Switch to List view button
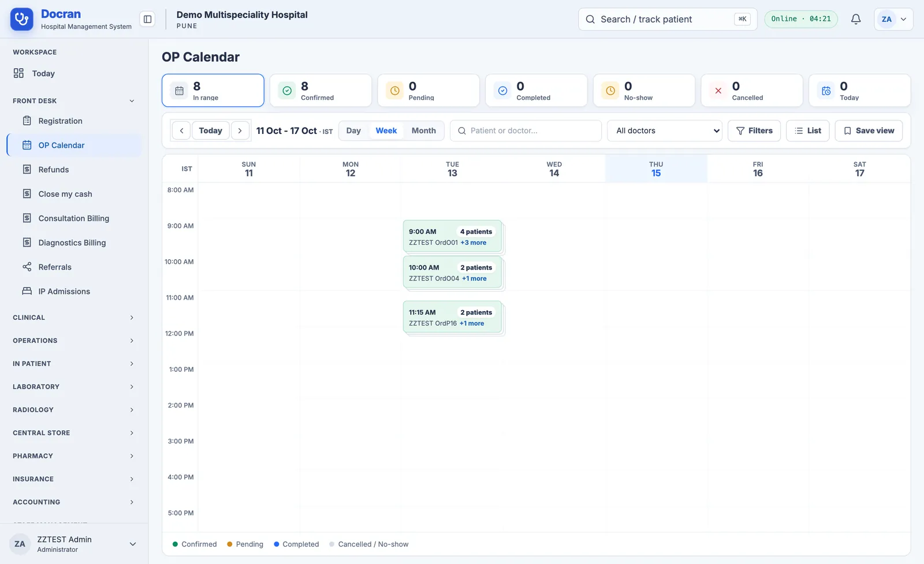The width and height of the screenshot is (924, 564). [808, 130]
